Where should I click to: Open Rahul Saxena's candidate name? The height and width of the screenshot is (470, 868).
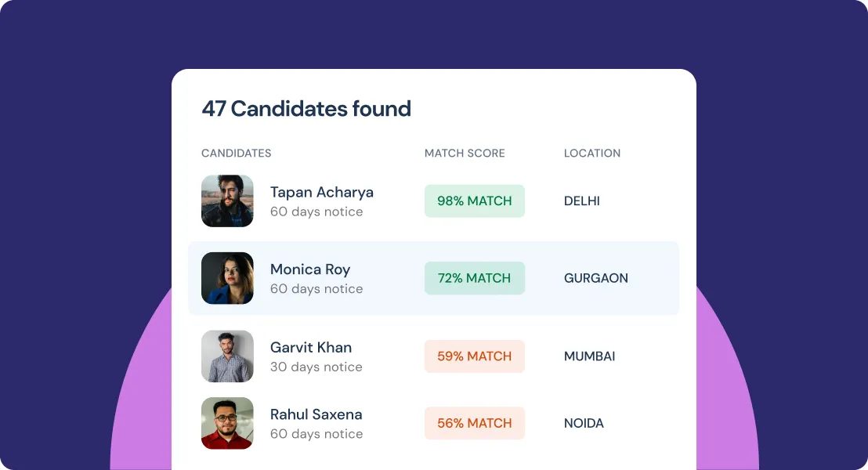point(316,414)
